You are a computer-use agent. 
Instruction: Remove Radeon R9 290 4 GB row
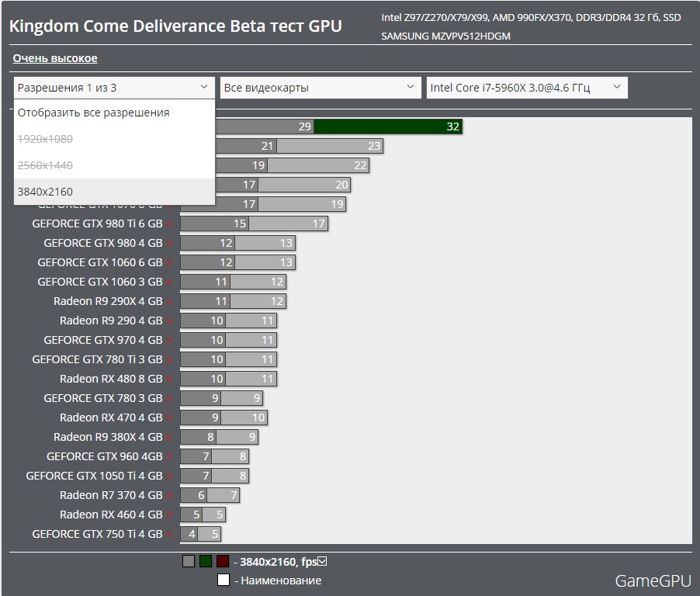pos(170,321)
